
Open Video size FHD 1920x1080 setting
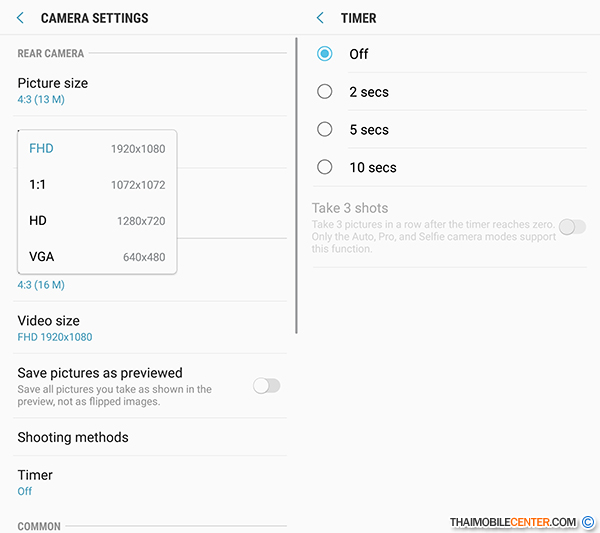pyautogui.click(x=150, y=328)
